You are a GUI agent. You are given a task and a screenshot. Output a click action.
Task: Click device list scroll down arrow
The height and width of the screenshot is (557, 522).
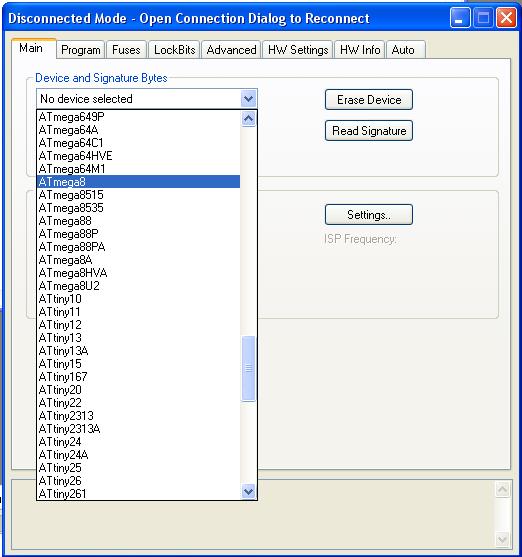pyautogui.click(x=248, y=492)
